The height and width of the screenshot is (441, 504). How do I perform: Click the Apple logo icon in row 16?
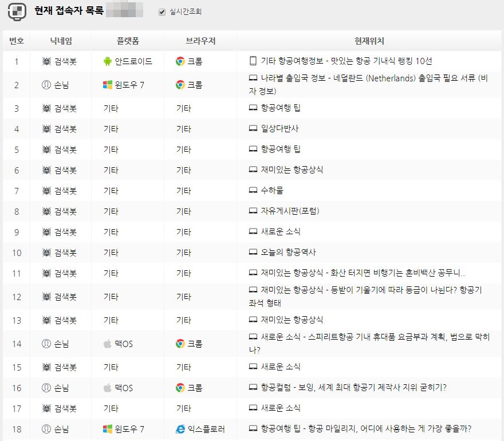point(107,388)
